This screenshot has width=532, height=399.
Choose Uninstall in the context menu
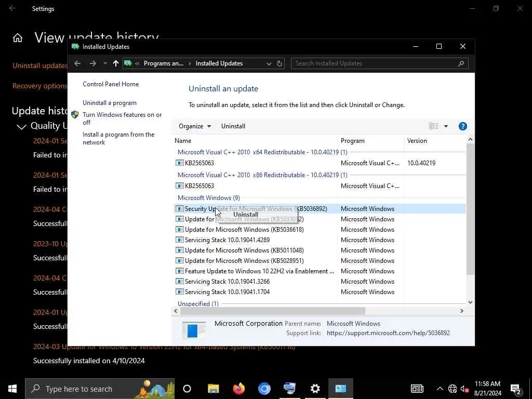246,215
